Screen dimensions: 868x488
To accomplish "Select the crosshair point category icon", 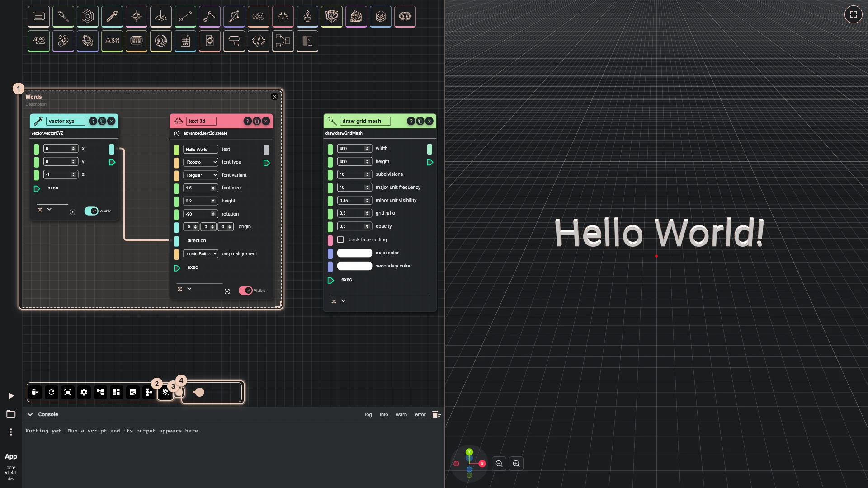I will (137, 16).
